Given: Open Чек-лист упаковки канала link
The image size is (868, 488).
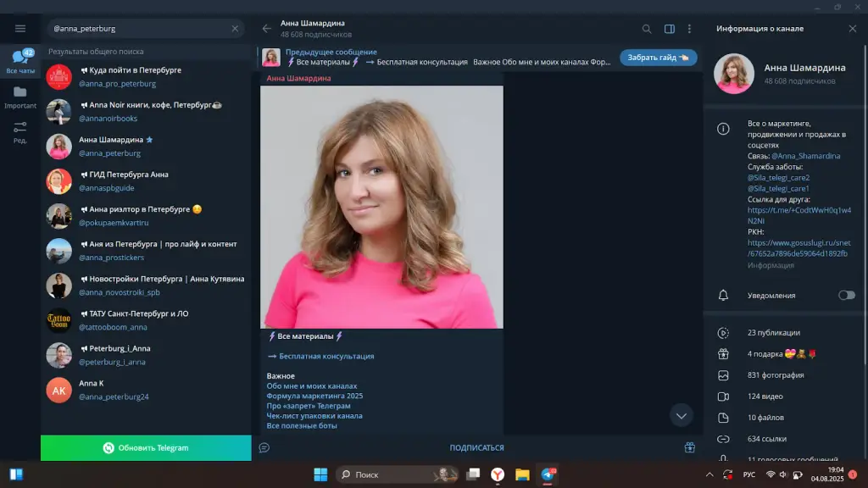Looking at the screenshot, I should pos(314,415).
